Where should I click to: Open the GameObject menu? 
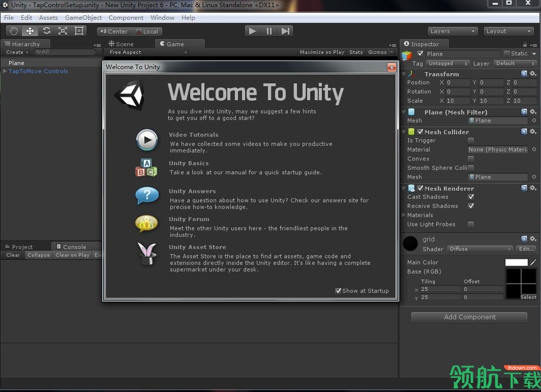click(x=83, y=18)
